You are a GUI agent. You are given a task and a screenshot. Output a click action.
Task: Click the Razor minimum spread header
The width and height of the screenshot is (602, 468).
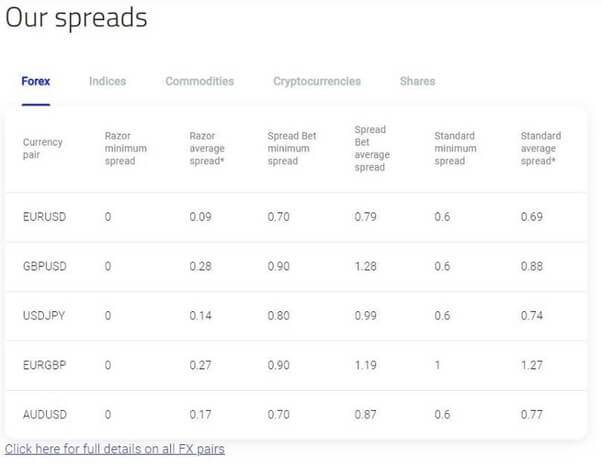pos(126,148)
